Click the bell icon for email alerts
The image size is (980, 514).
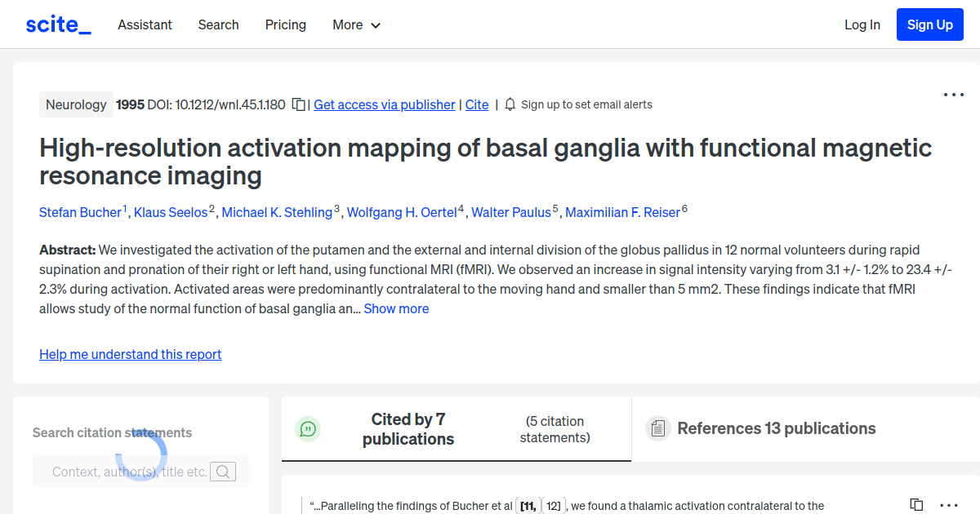click(509, 104)
